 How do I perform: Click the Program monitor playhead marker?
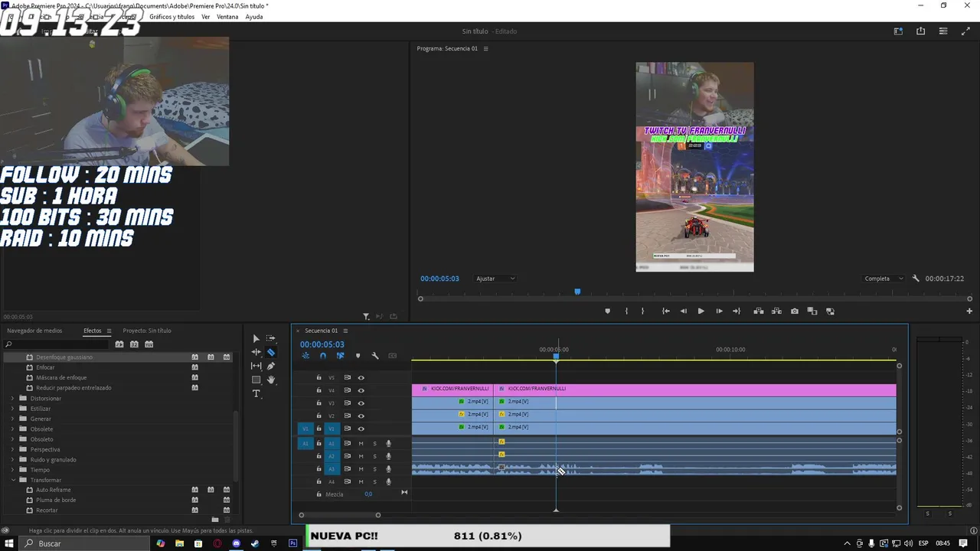coord(577,292)
